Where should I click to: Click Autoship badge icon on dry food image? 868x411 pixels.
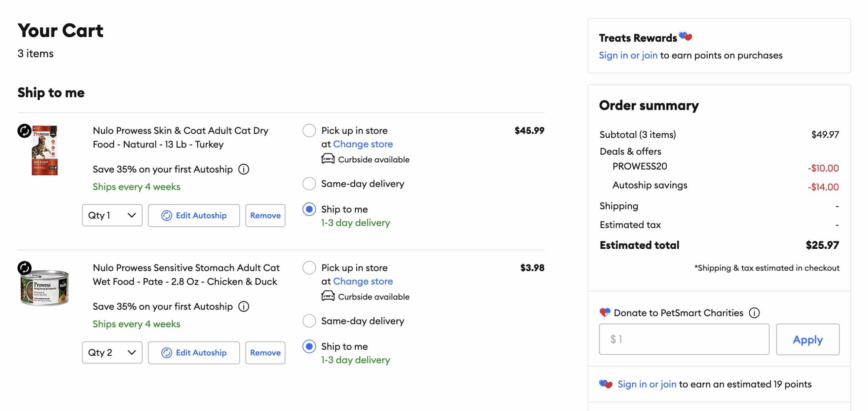point(24,131)
